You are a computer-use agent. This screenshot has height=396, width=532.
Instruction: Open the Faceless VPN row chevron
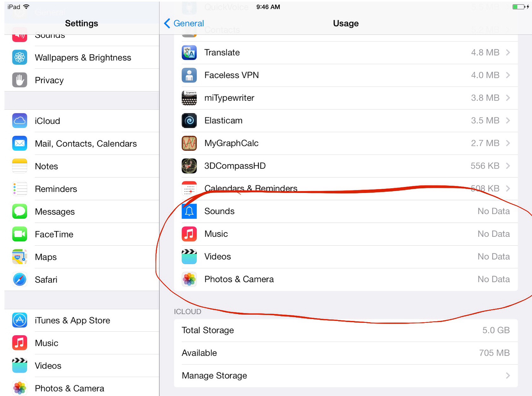click(508, 75)
